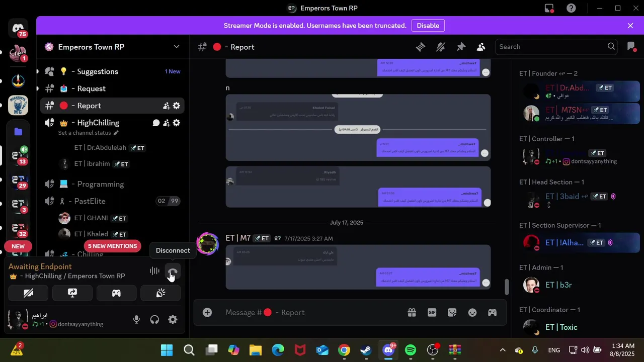Open July 17 screenshot attachment
Viewport: 644px width, 362px height.
(x=358, y=267)
